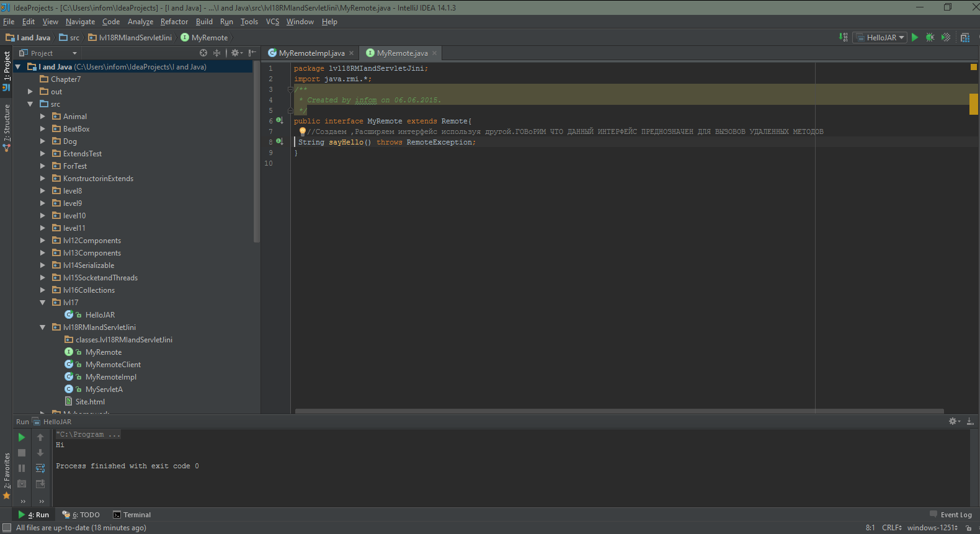Click scroll to end console icon
The image size is (980, 534).
(40, 484)
